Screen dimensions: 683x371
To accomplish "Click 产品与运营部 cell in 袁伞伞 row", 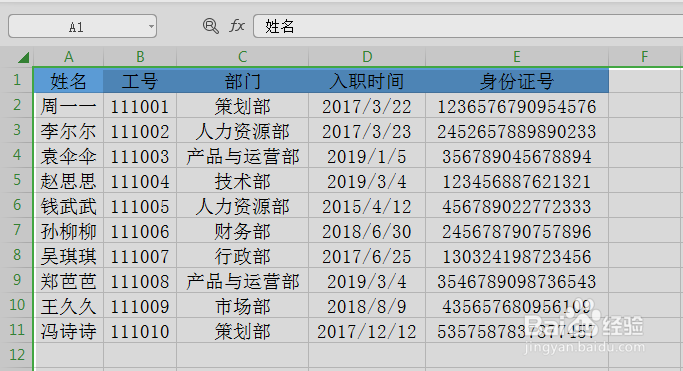I will pyautogui.click(x=242, y=156).
